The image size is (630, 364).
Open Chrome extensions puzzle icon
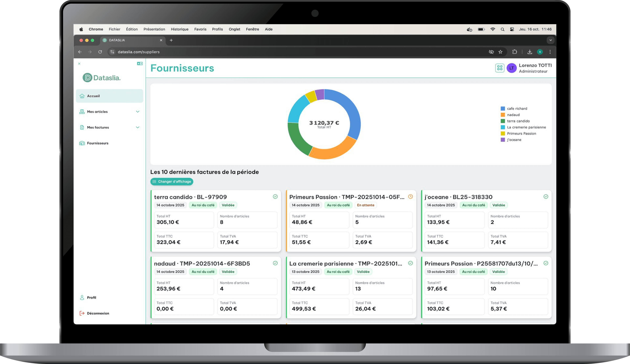[x=514, y=52]
